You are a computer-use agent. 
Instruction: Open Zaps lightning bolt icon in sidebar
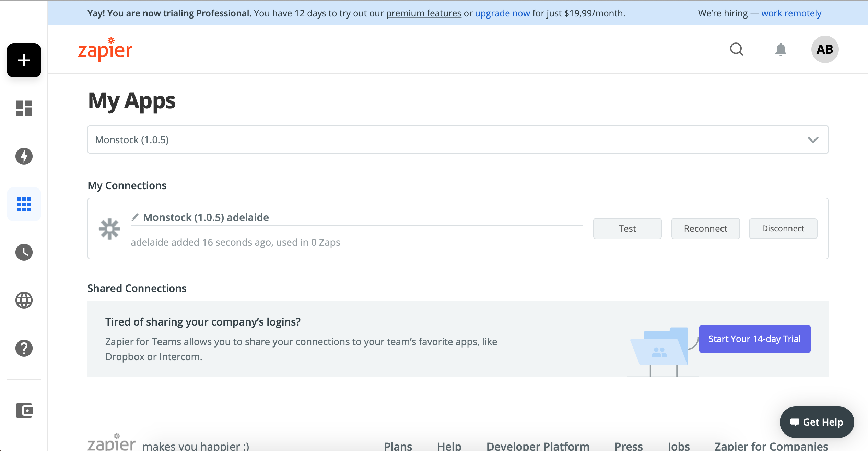coord(24,156)
